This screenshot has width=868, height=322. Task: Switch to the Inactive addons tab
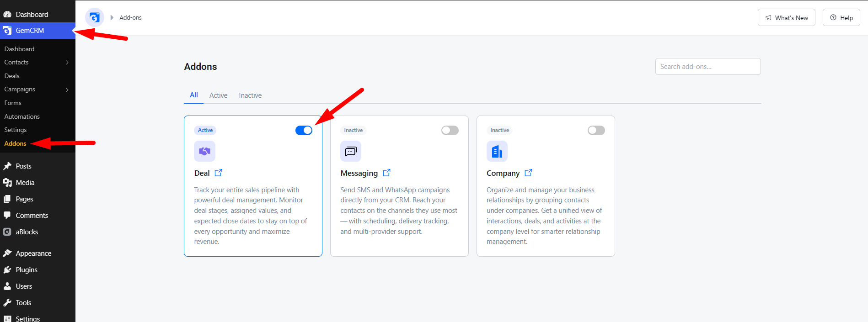[250, 95]
